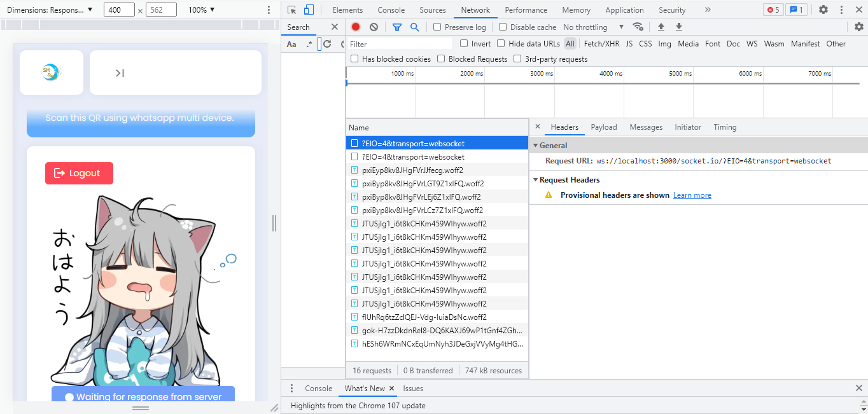This screenshot has height=414, width=868.
Task: Click into the Filter text field
Action: (x=400, y=44)
